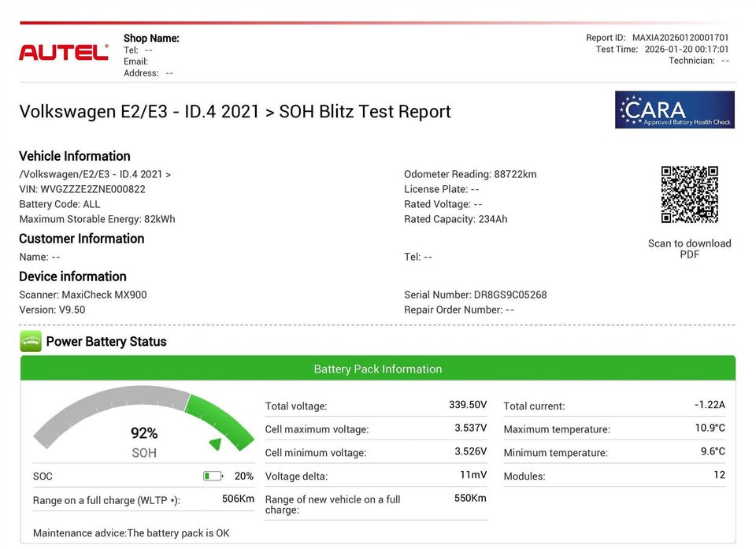Click the Scan to download PDF text
Screen dimensions: 756x549
tap(689, 249)
